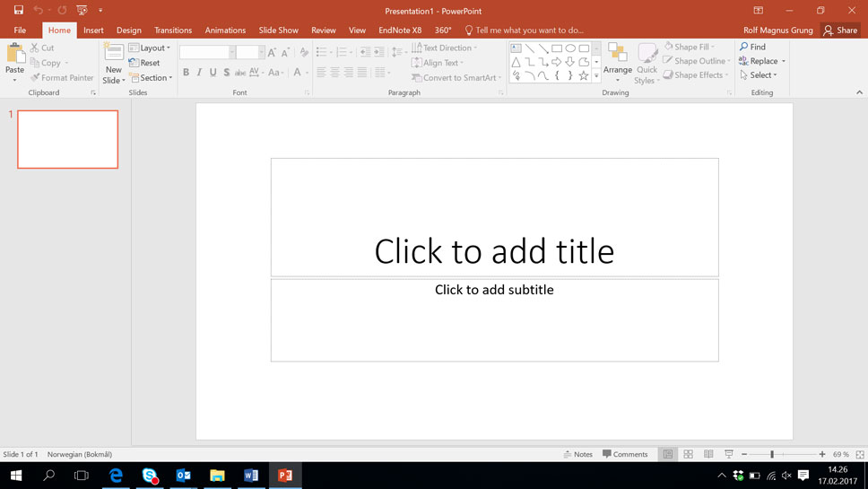The image size is (868, 489).
Task: Switch to the Insert tab
Action: 93,30
